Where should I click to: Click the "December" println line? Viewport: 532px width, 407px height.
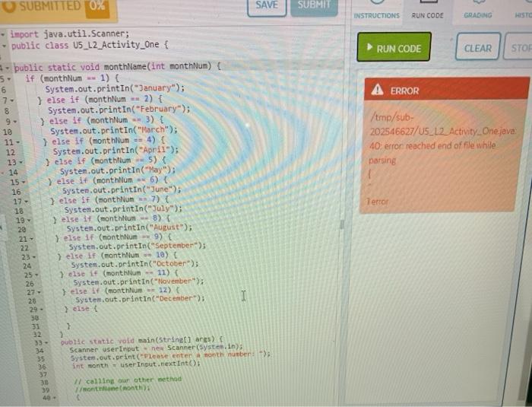pos(140,299)
